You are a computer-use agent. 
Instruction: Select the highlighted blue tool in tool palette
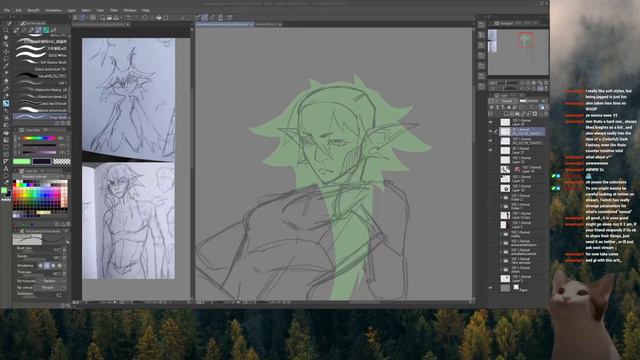6,103
